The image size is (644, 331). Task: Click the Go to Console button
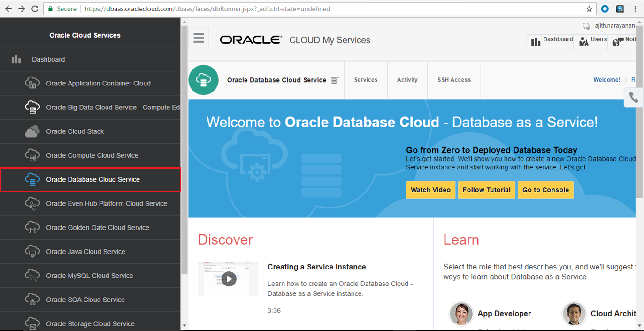(545, 190)
